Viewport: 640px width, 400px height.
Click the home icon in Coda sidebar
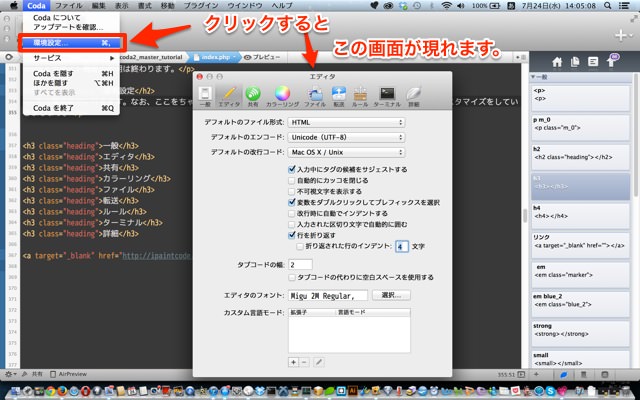click(557, 62)
